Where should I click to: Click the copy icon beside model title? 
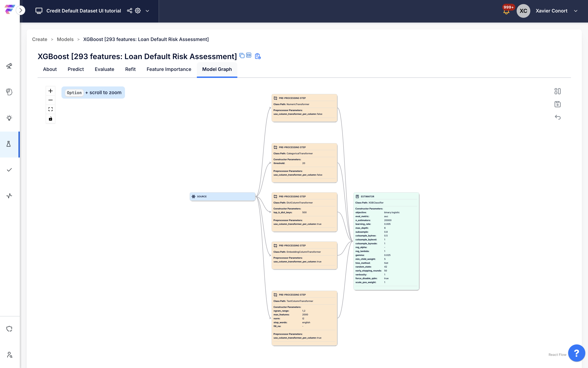[242, 56]
